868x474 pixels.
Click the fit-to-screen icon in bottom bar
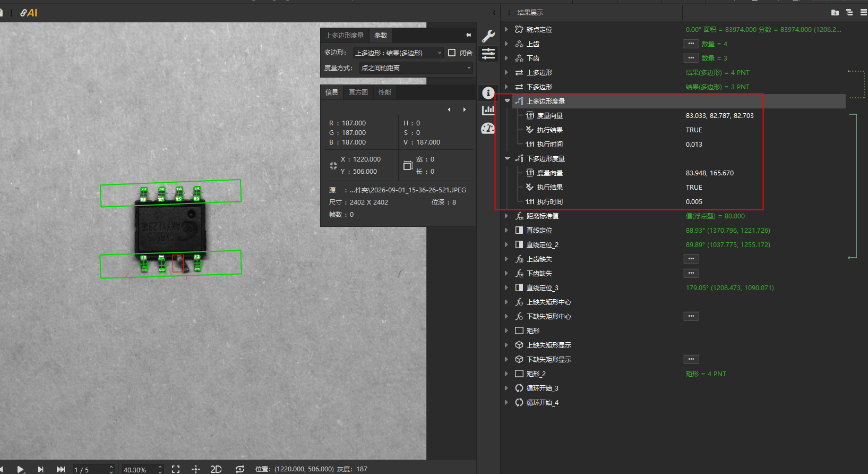pyautogui.click(x=176, y=469)
